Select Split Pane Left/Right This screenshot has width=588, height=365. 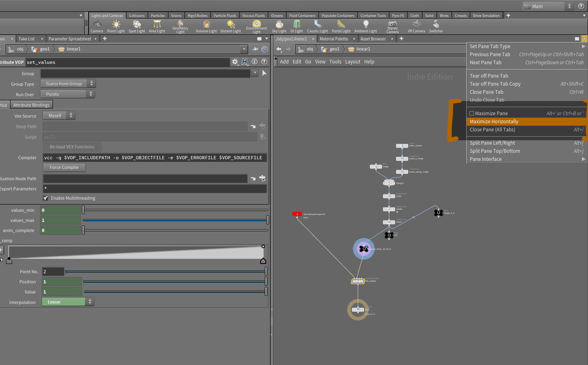[x=527, y=143]
